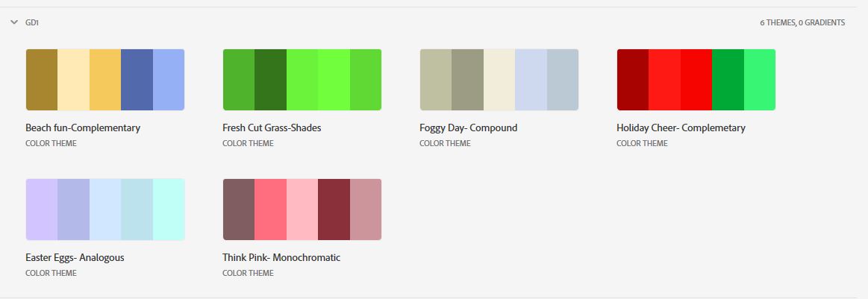This screenshot has height=299, width=868.
Task: Select the Foggy Day- Compound theme name
Action: coord(468,128)
